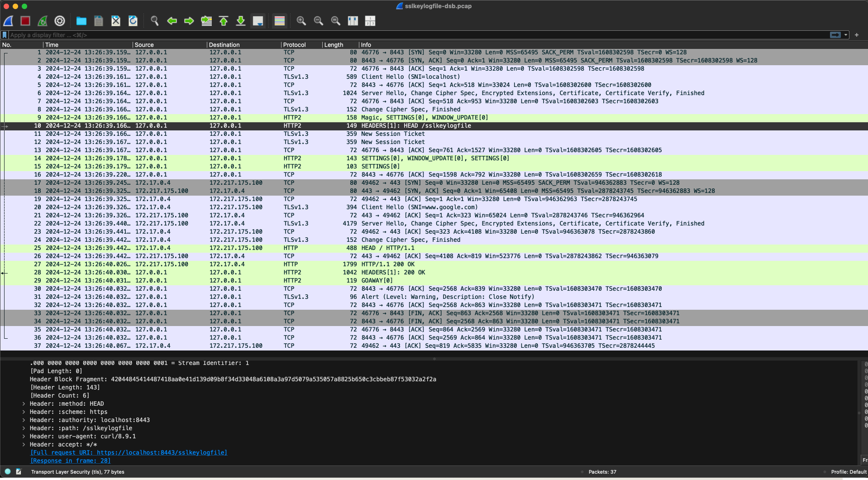Click the display filter bookmark icon
868x480 pixels.
pyautogui.click(x=5, y=35)
